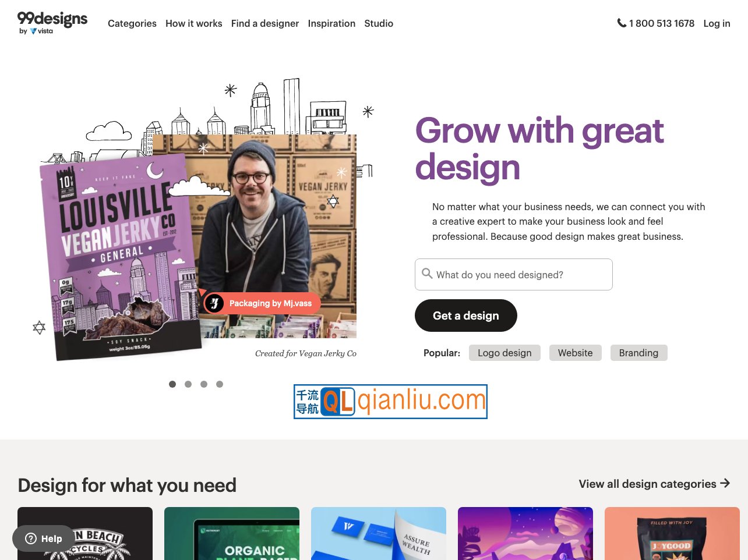Click the phone icon beside 1 800 513 1678

point(622,23)
